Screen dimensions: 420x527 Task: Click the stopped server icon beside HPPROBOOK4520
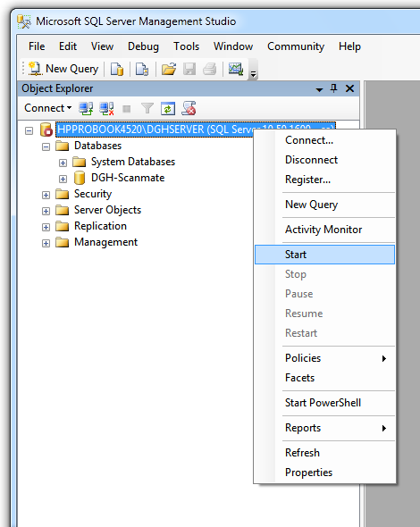coord(46,130)
